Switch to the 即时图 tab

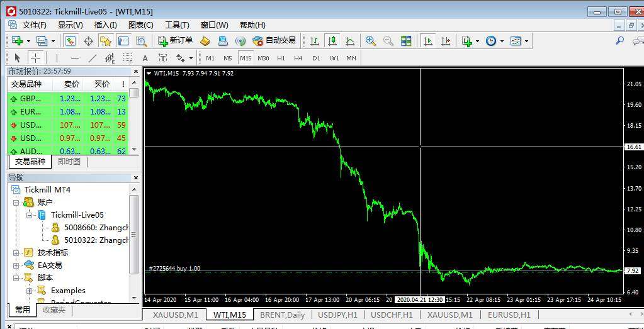click(69, 162)
